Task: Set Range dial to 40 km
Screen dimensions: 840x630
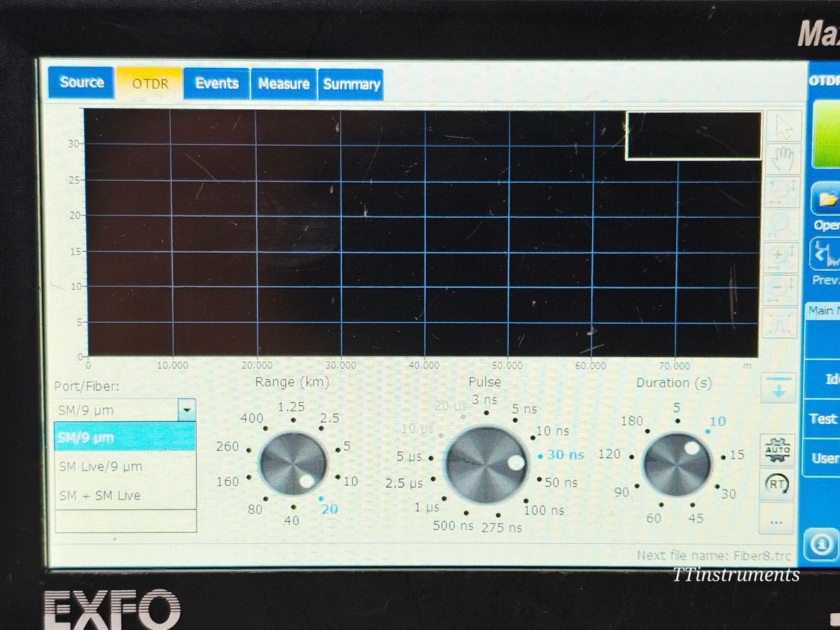Action: click(291, 520)
